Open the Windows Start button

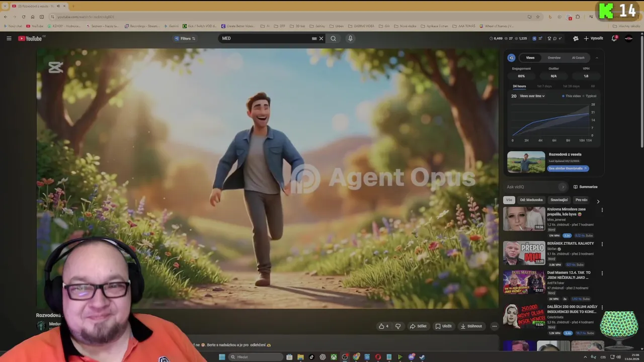tap(222, 357)
